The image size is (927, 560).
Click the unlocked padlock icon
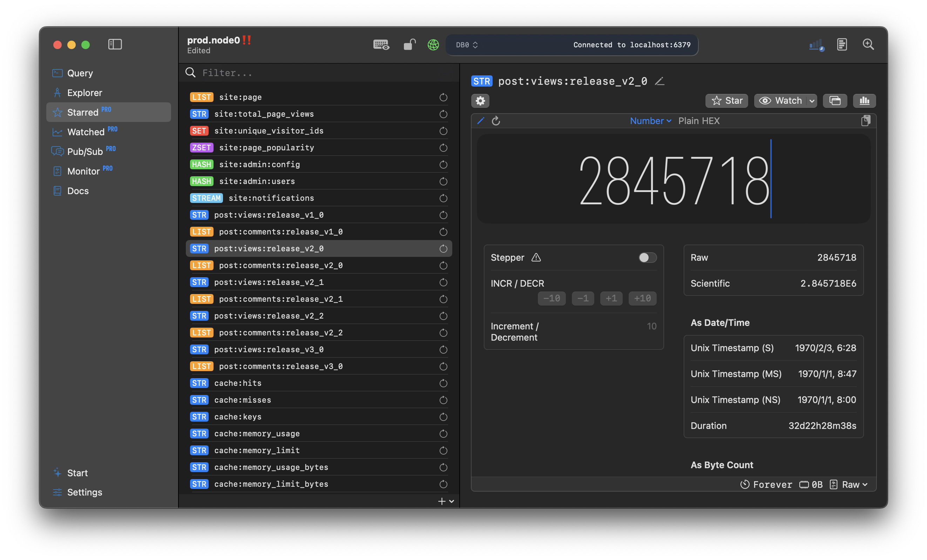(x=409, y=45)
